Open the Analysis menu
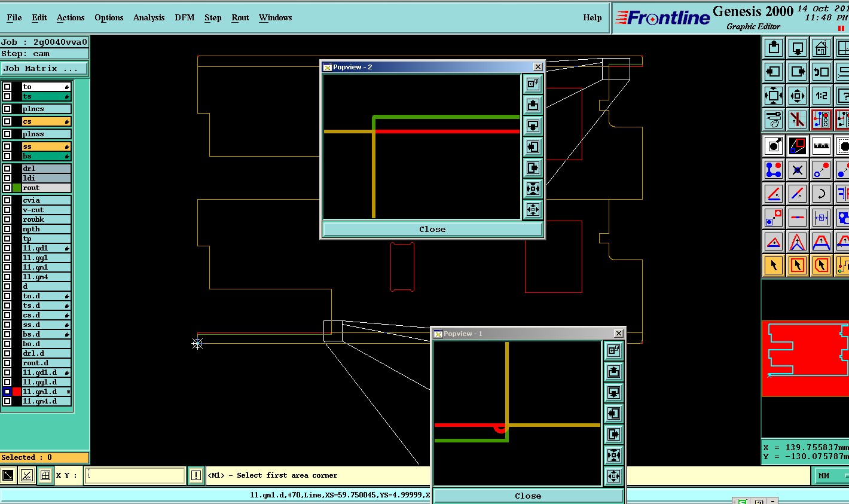 149,17
